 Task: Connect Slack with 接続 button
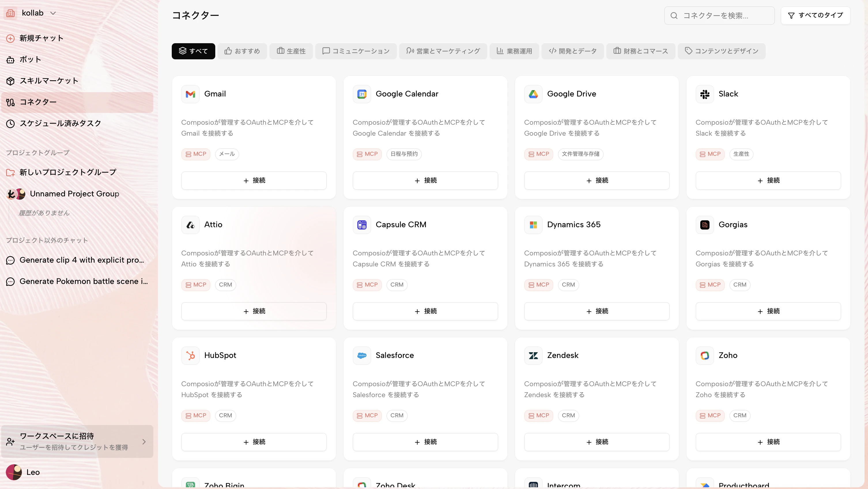(x=768, y=181)
